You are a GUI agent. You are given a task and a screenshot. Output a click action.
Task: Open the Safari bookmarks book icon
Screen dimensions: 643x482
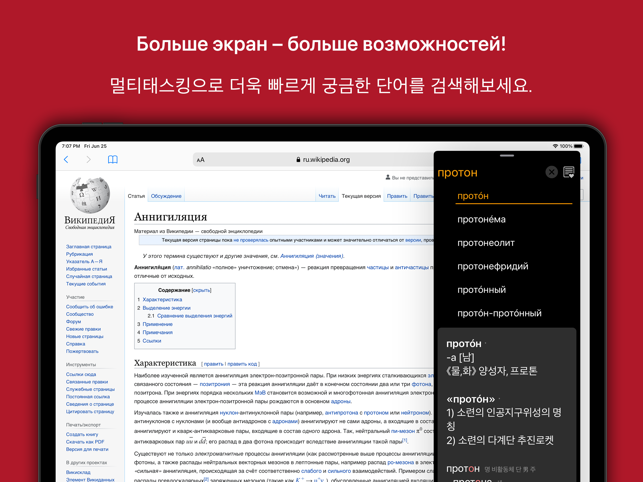point(112,160)
